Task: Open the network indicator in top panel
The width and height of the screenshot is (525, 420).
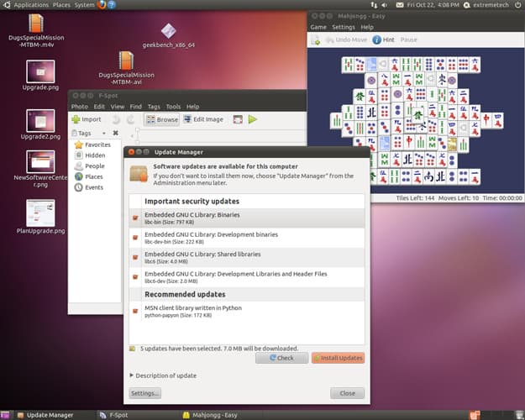Action: click(374, 5)
